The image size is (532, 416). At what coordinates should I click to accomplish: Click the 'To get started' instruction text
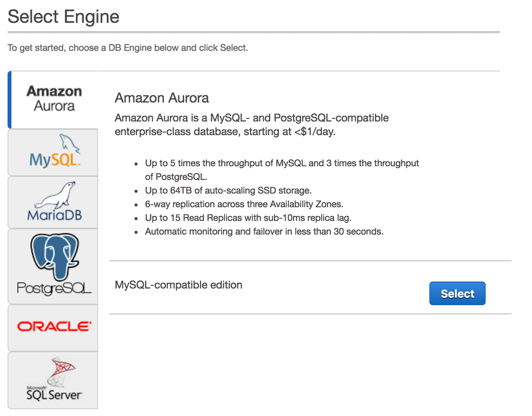[128, 48]
